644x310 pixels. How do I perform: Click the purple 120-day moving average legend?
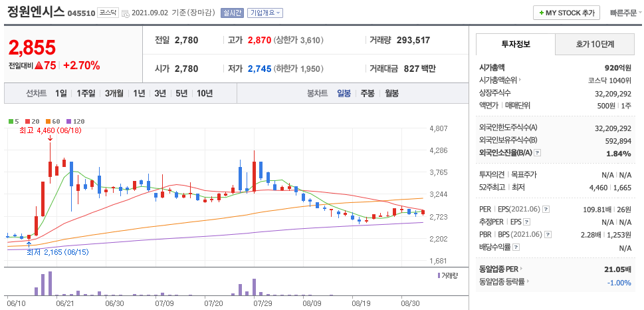[75, 122]
